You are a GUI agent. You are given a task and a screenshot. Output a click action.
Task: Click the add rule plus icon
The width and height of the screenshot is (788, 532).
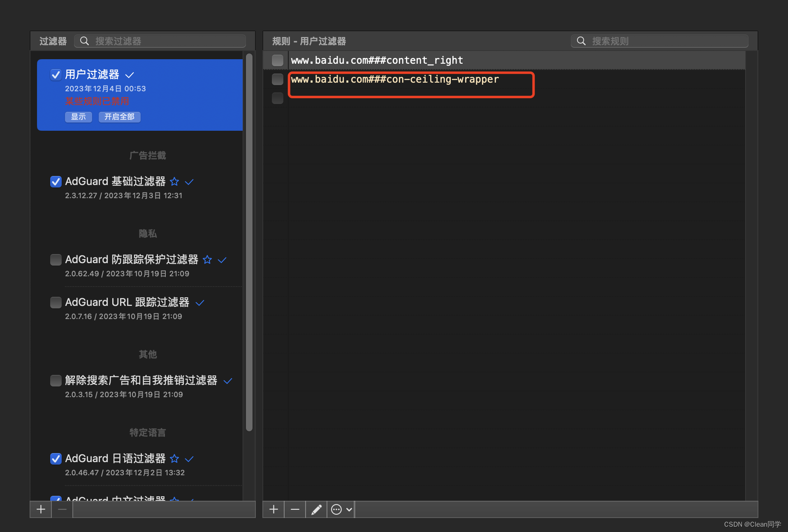[273, 509]
